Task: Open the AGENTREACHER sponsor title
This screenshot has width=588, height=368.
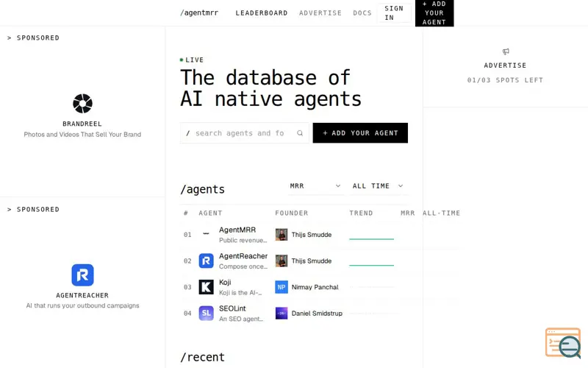Action: pos(82,295)
